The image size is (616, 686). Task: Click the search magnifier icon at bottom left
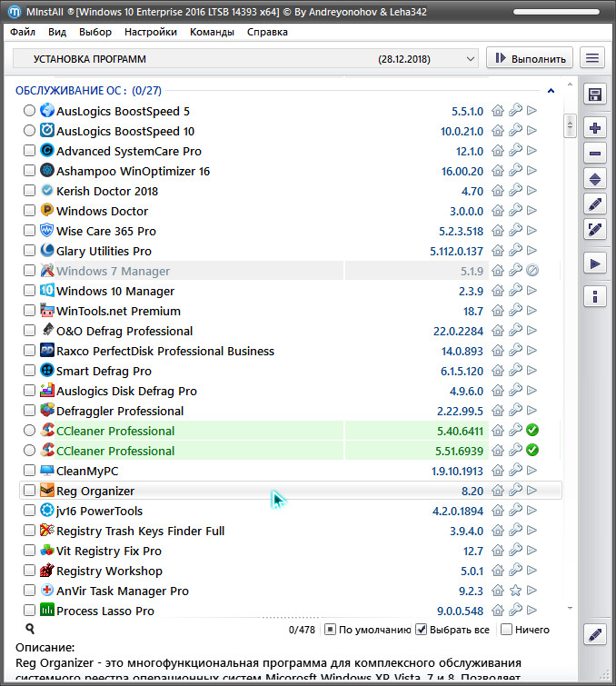30,629
